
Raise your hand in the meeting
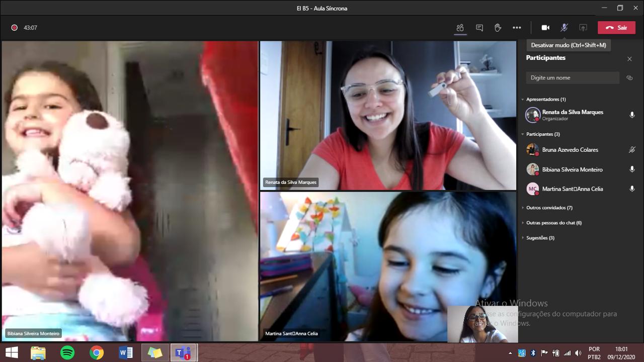(498, 28)
